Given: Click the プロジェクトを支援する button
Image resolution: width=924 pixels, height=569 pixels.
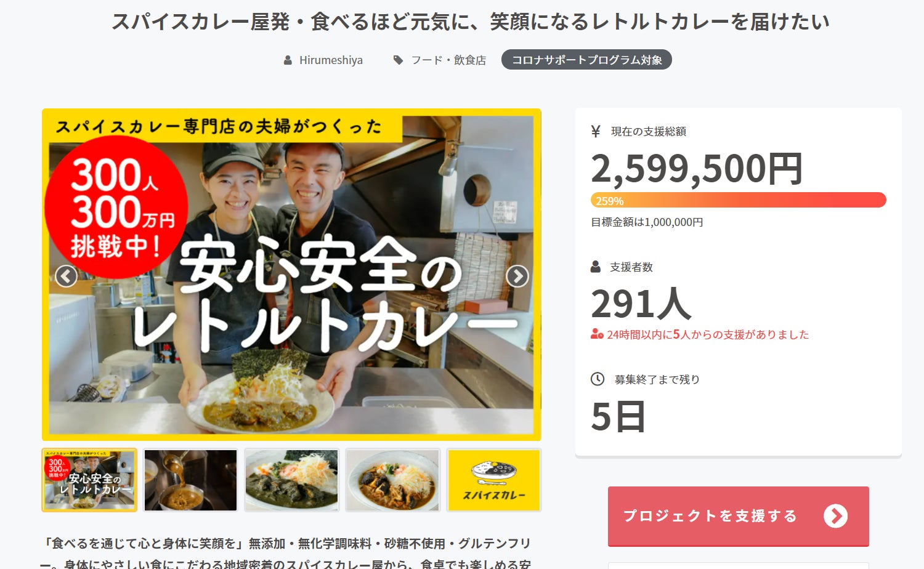Looking at the screenshot, I should [x=739, y=516].
